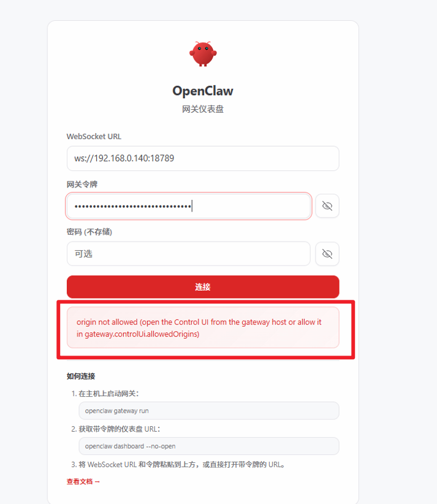437x504 pixels.
Task: Click the OpenClaw title heading
Action: [x=203, y=91]
